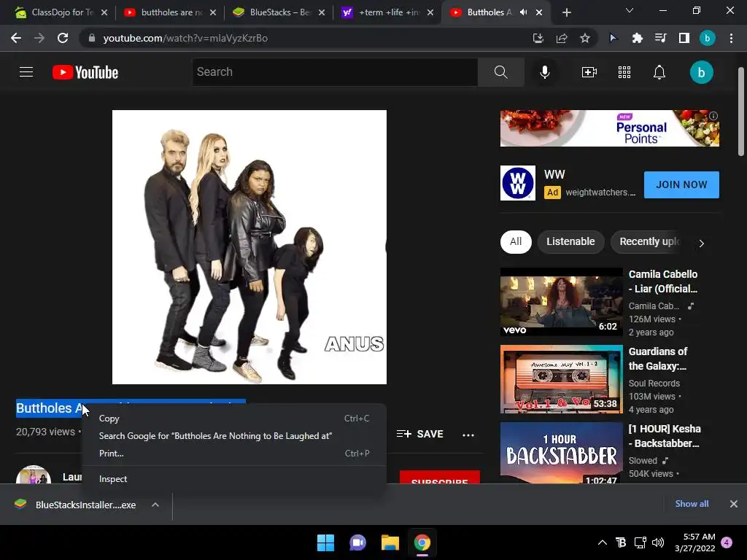Go to YouTube home via logo
Screen dimensions: 747x560
pyautogui.click(x=85, y=72)
